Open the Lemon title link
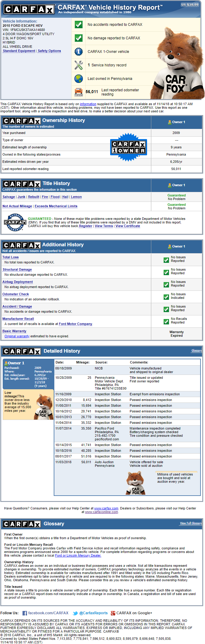The width and height of the screenshot is (205, 644). tap(76, 197)
